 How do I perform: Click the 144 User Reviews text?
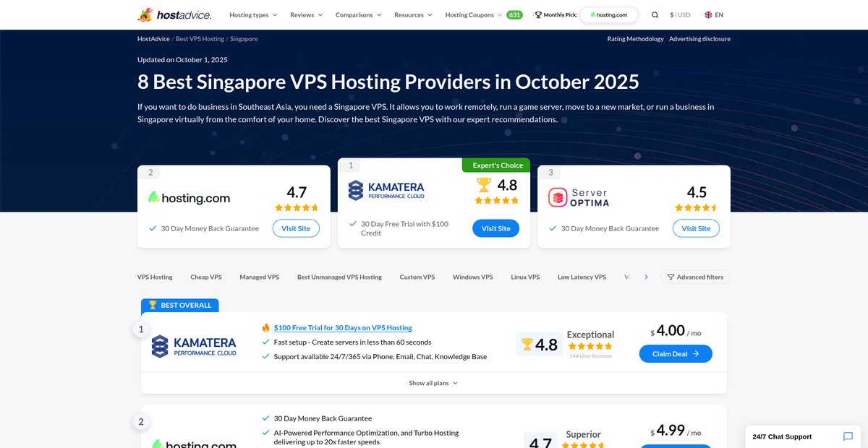pyautogui.click(x=590, y=356)
